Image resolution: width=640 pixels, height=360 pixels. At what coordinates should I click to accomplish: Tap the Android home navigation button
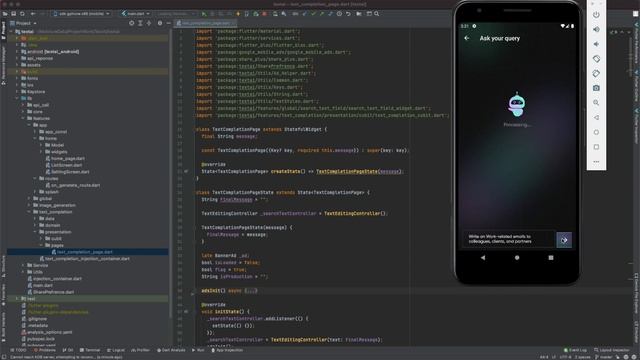point(517,258)
